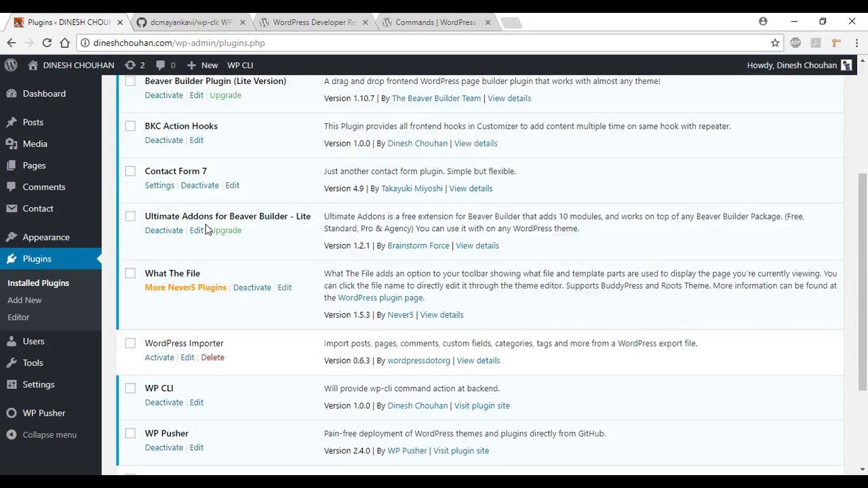Open the new tab button
Viewport: 868px width, 488px height.
(511, 22)
